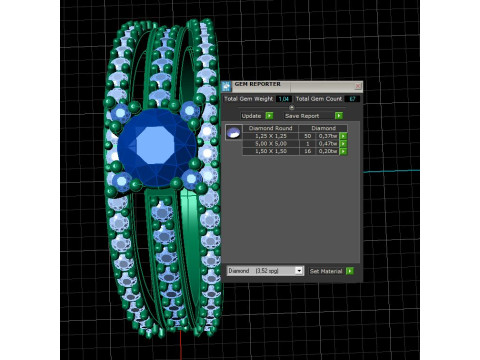Click the 1,25 X 1,25 size cell
Image resolution: width=480 pixels, height=360 pixels.
tap(270, 136)
